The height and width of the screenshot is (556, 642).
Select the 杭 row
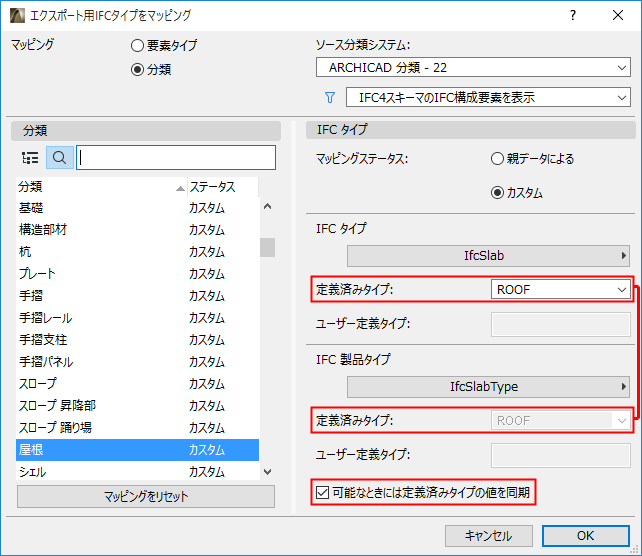[x=138, y=252]
